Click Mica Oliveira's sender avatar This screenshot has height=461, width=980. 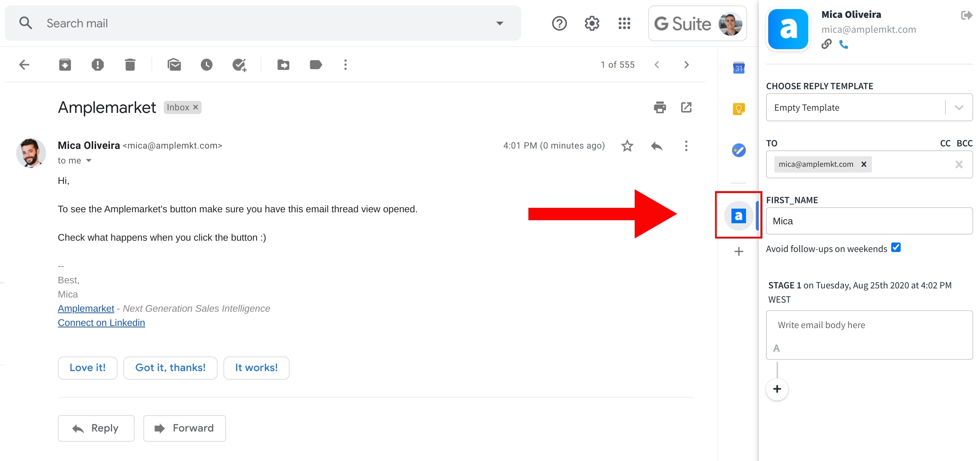coord(31,153)
